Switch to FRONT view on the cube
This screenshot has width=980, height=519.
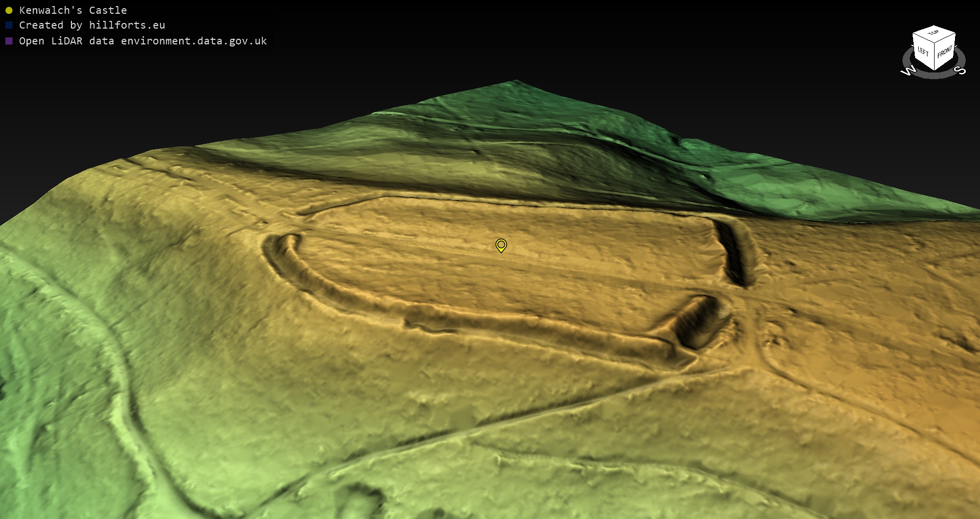(x=945, y=52)
